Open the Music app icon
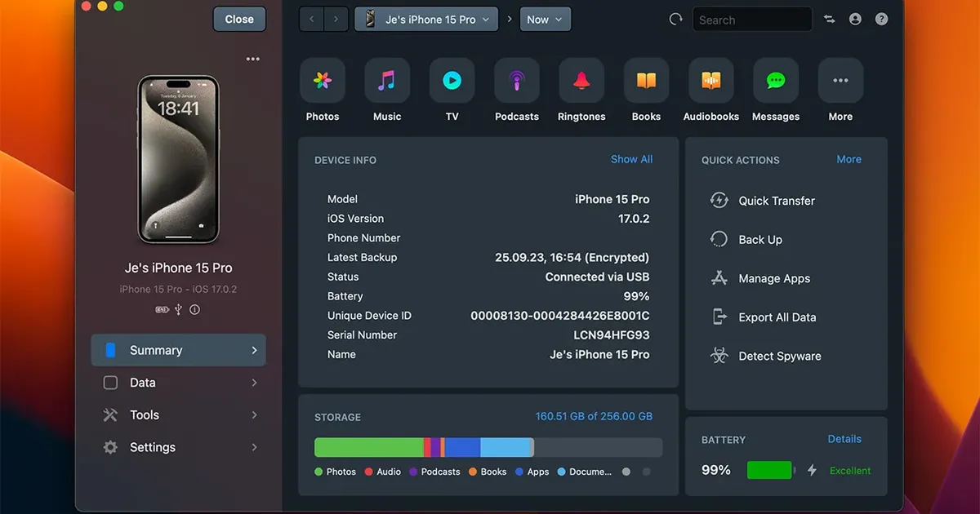This screenshot has height=514, width=980. 387,80
